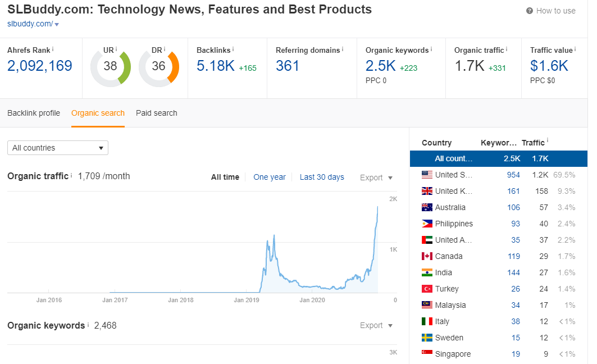Click the DR score gauge

tap(159, 66)
